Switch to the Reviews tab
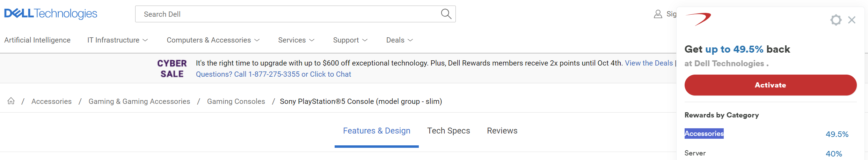The width and height of the screenshot is (868, 160). click(x=502, y=131)
